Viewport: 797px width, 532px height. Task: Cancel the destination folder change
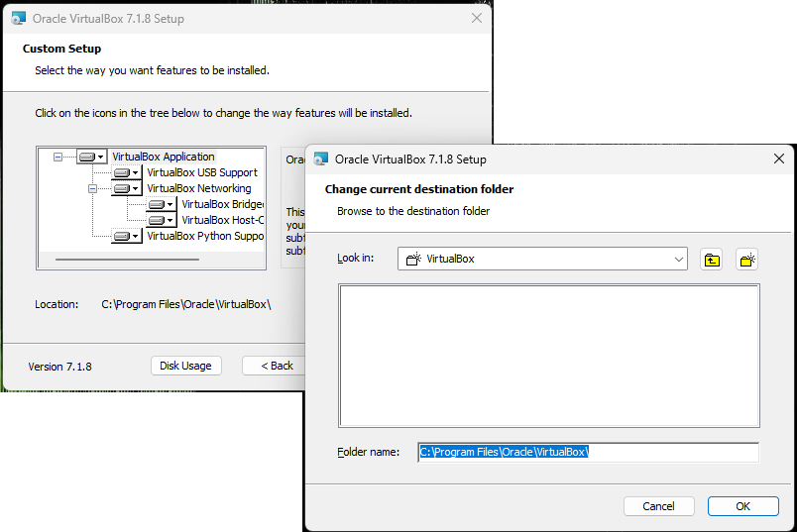tap(658, 506)
